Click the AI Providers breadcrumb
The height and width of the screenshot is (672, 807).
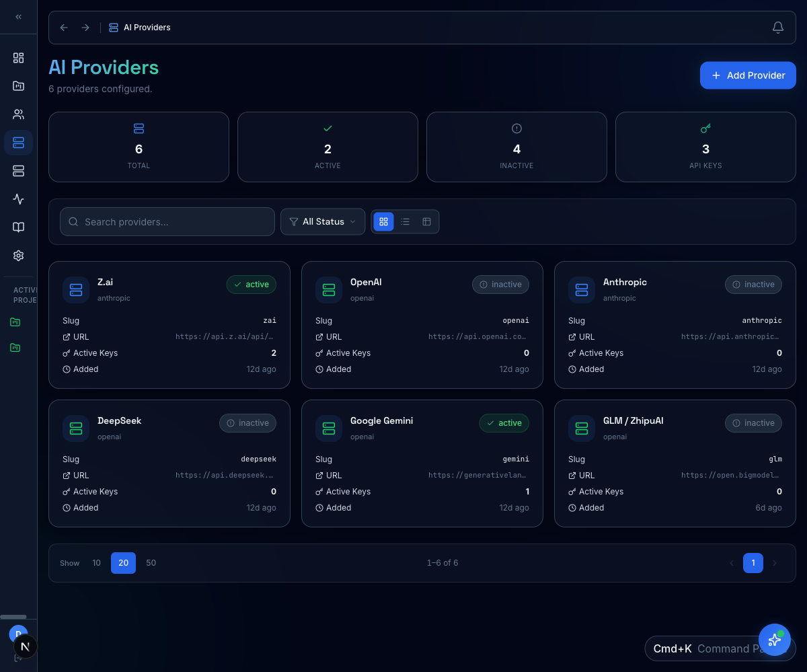[x=140, y=28]
